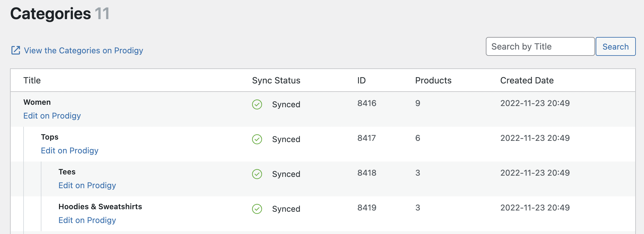The image size is (644, 234).
Task: Click the created date in Tees row
Action: (x=535, y=173)
